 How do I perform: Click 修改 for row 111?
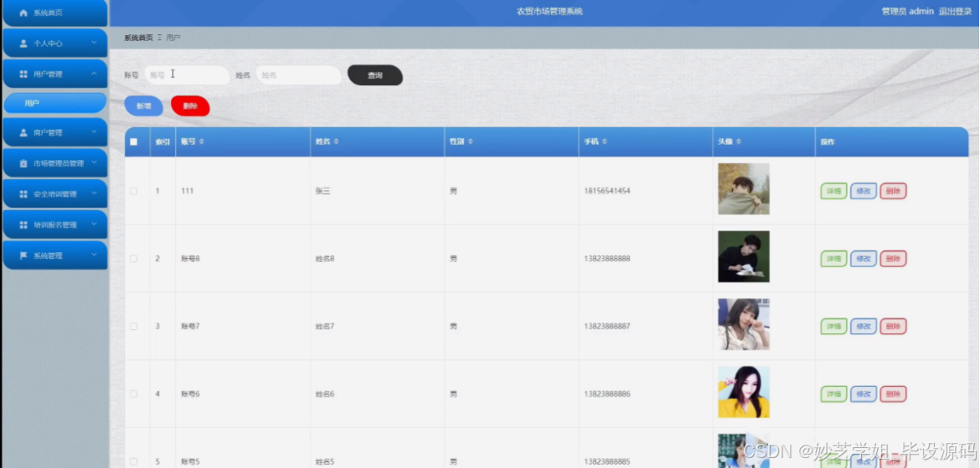863,191
